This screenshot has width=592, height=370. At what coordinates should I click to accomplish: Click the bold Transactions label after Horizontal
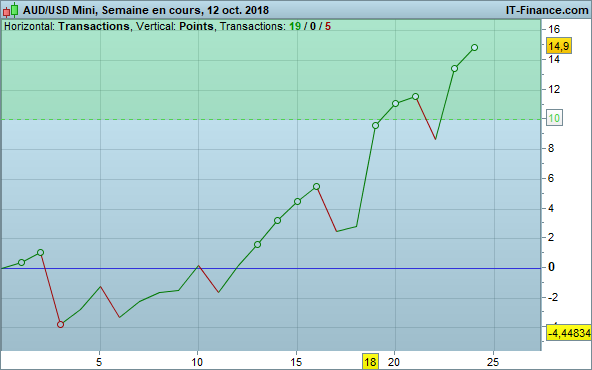[x=94, y=26]
